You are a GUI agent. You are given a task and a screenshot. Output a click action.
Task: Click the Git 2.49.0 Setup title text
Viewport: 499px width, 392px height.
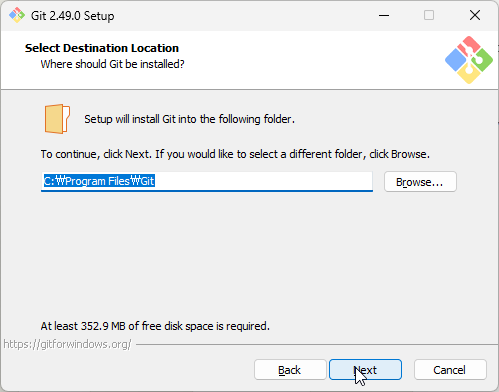click(73, 16)
